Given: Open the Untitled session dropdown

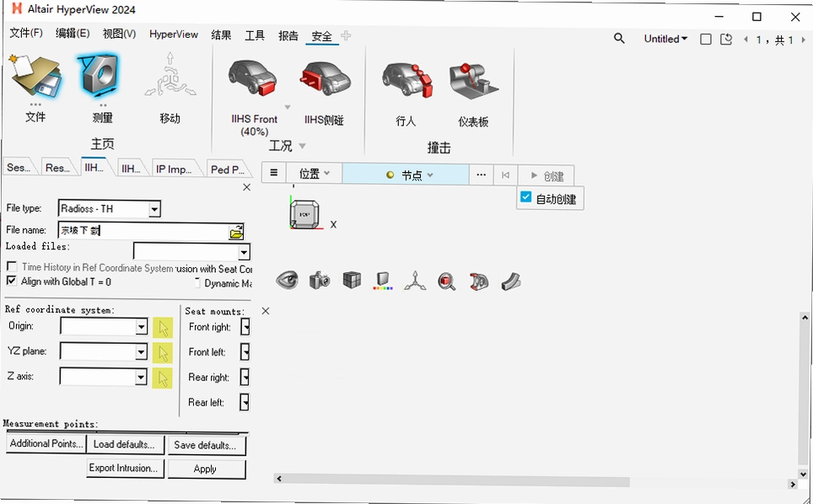Looking at the screenshot, I should coord(665,39).
